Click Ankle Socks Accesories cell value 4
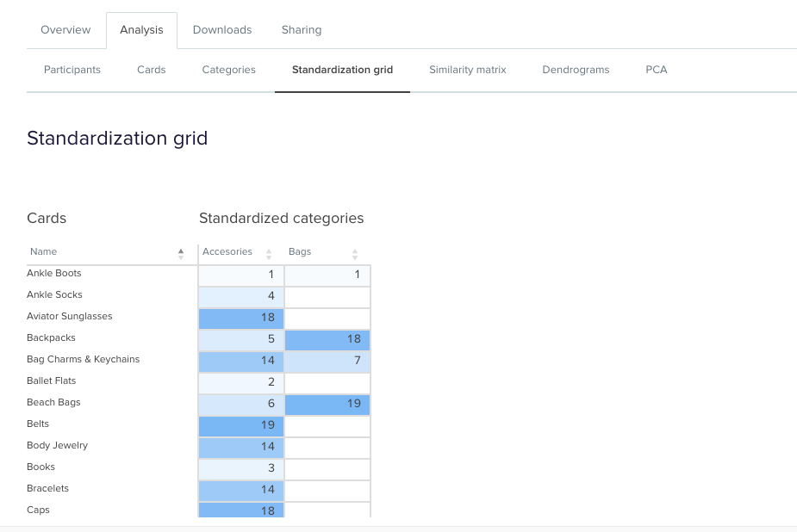Screen dimensions: 797x532 coord(241,296)
